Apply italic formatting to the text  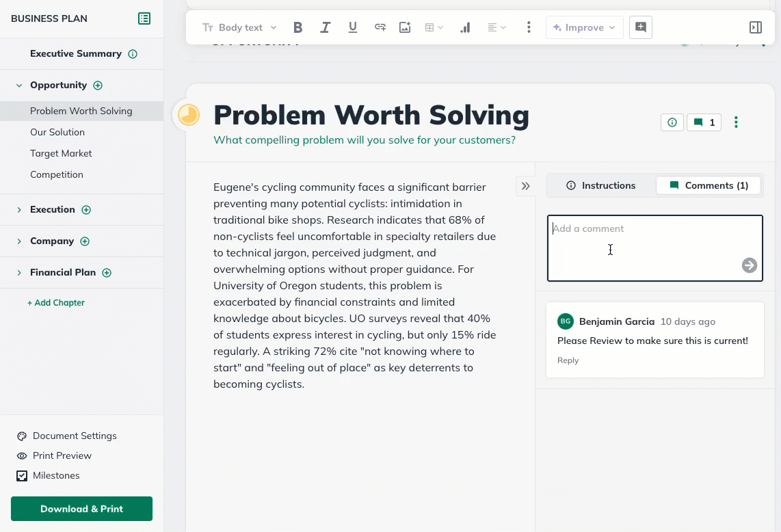click(x=326, y=27)
